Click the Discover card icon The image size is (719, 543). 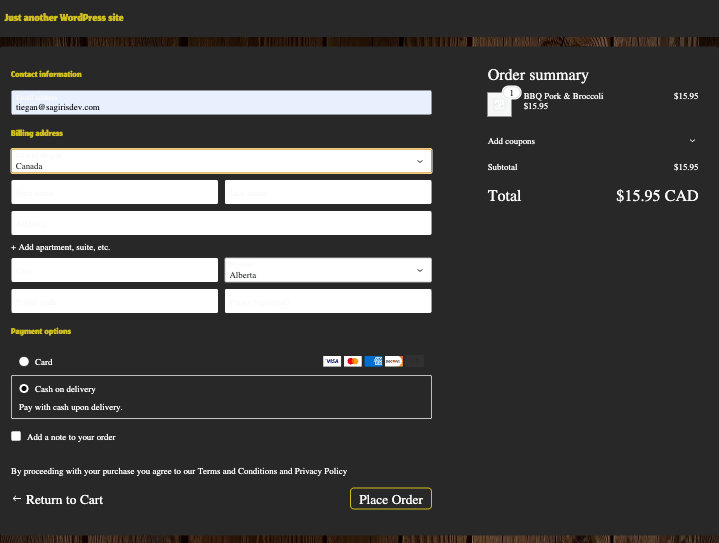(x=394, y=361)
